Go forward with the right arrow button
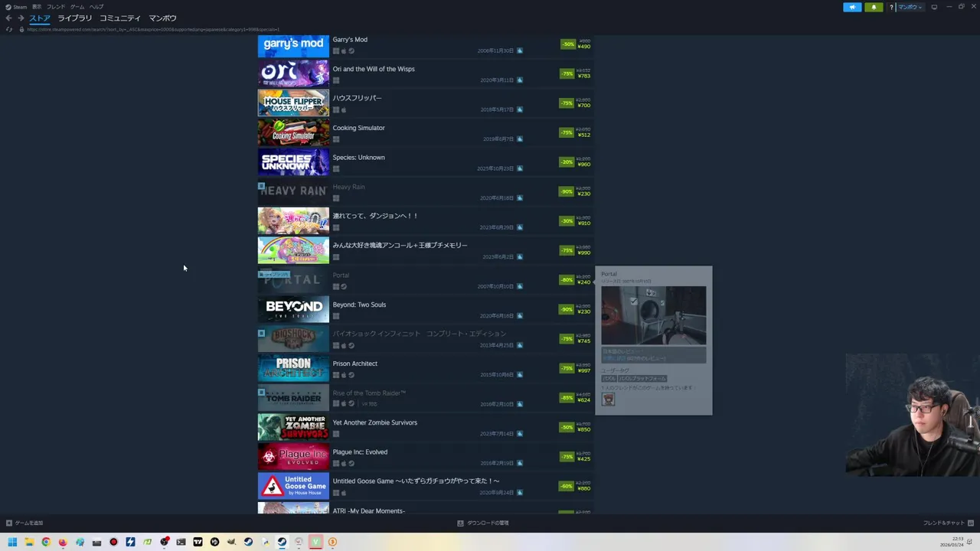The height and width of the screenshot is (551, 980). tap(21, 18)
